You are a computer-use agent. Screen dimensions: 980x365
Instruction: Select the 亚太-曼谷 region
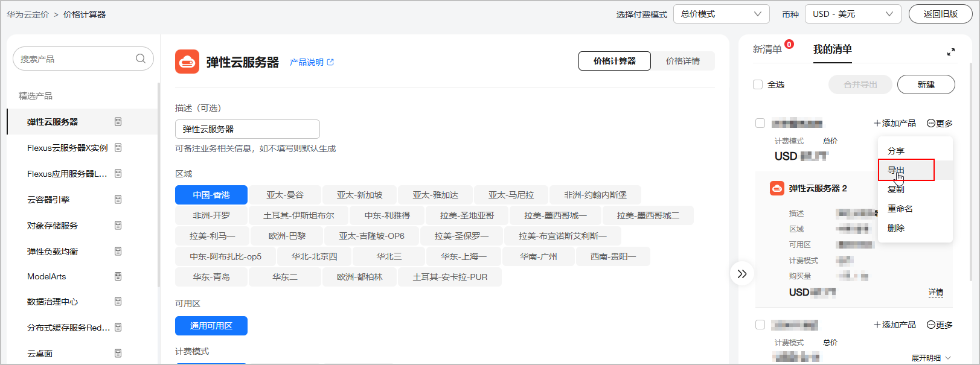[285, 195]
